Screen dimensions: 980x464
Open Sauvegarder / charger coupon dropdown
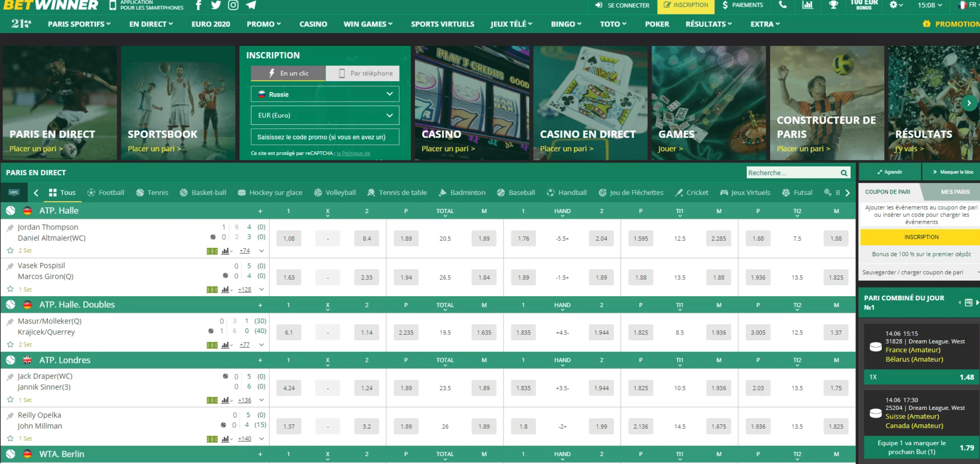point(920,273)
